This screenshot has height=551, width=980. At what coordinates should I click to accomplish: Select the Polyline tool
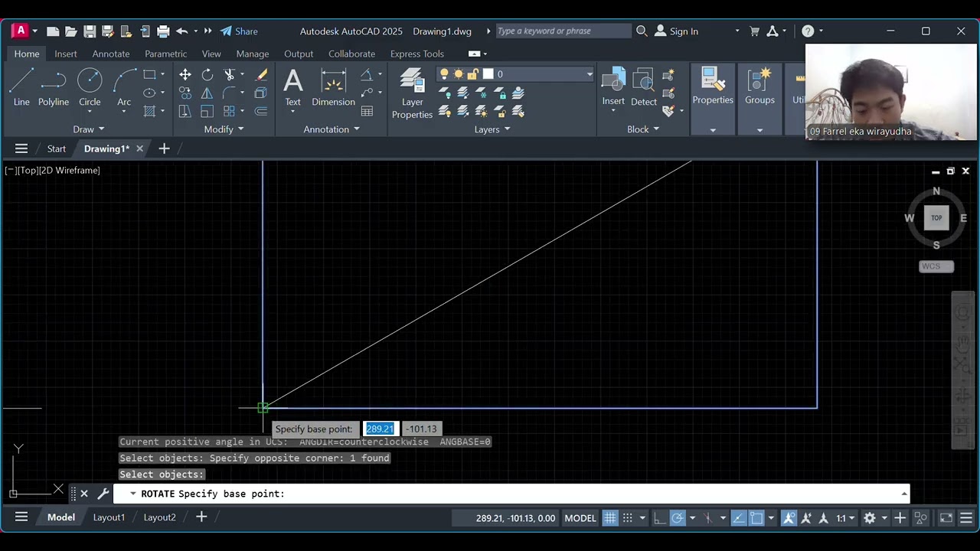coord(54,87)
